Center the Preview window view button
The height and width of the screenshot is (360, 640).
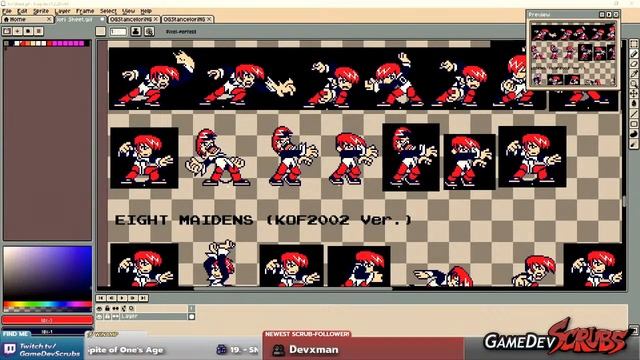click(602, 14)
